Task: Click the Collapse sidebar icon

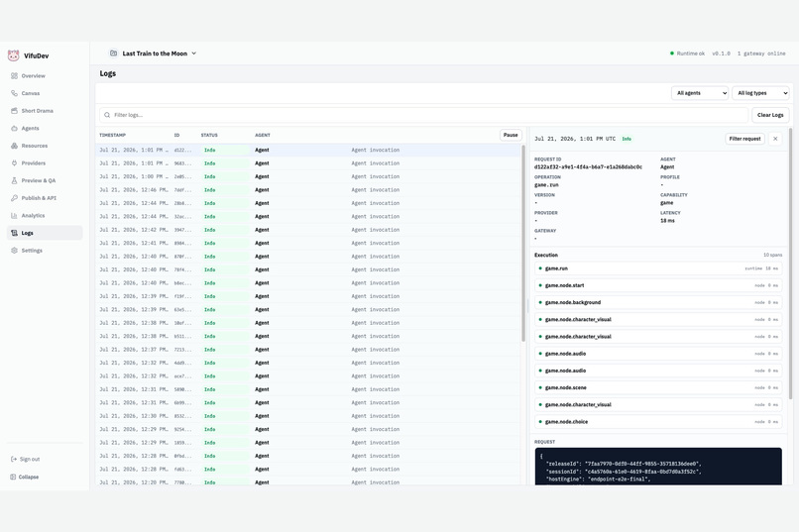Action: pyautogui.click(x=13, y=478)
